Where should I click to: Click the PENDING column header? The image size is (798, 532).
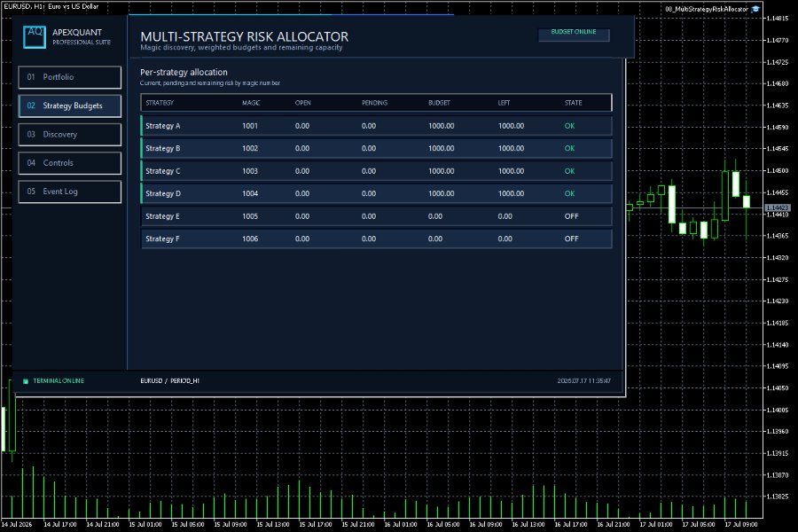coord(374,103)
